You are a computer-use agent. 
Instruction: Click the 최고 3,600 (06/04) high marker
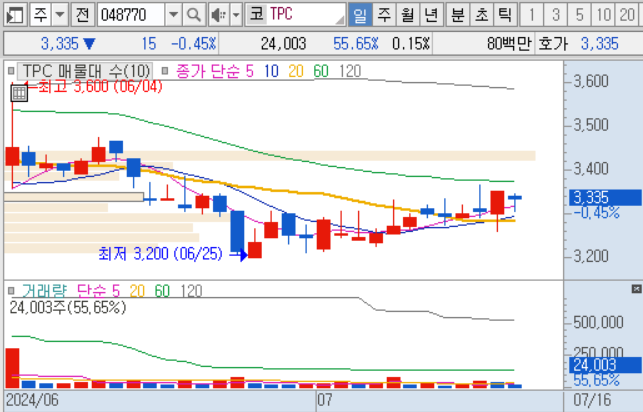click(x=100, y=86)
